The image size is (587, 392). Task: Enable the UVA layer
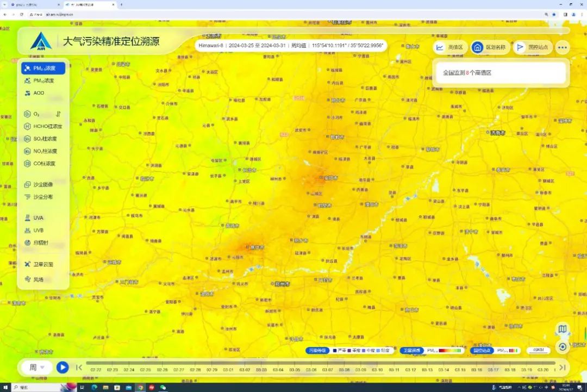click(x=38, y=218)
